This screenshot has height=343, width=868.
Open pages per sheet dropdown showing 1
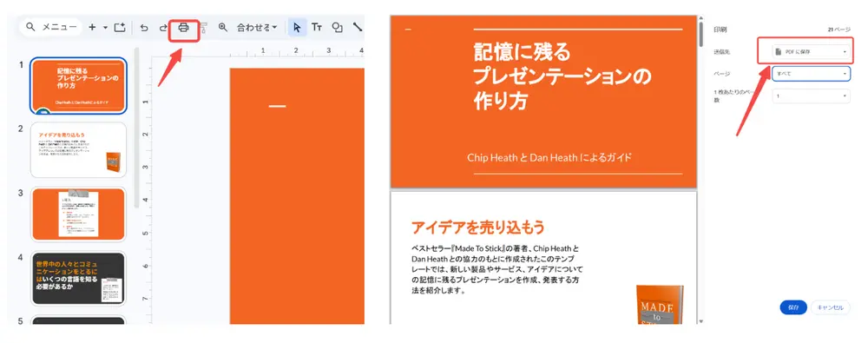[811, 96]
